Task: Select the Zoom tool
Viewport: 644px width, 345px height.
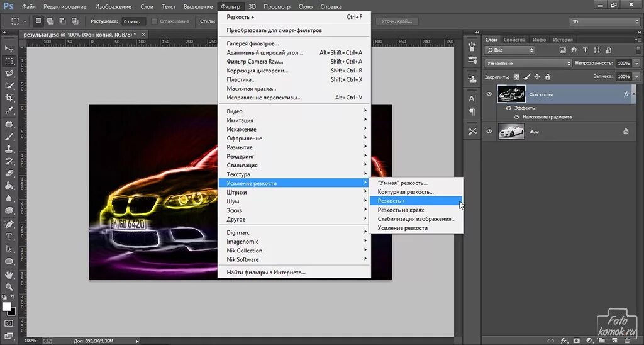Action: coord(9,287)
